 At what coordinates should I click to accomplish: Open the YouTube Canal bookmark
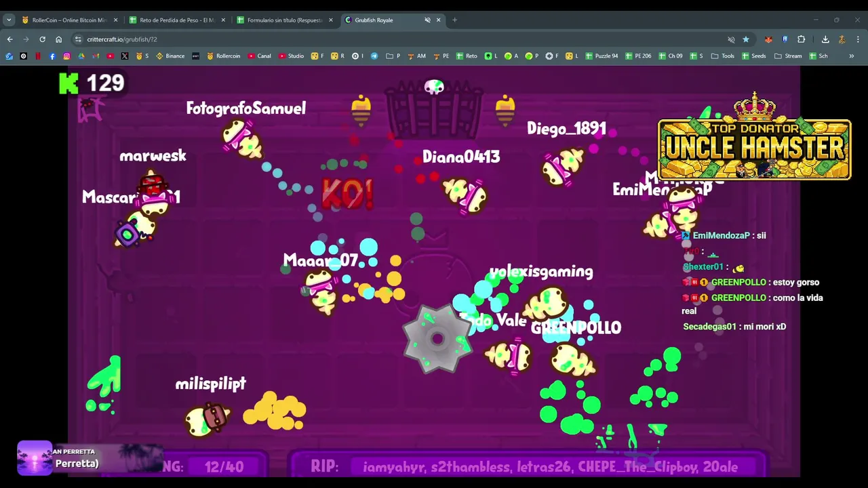(260, 56)
